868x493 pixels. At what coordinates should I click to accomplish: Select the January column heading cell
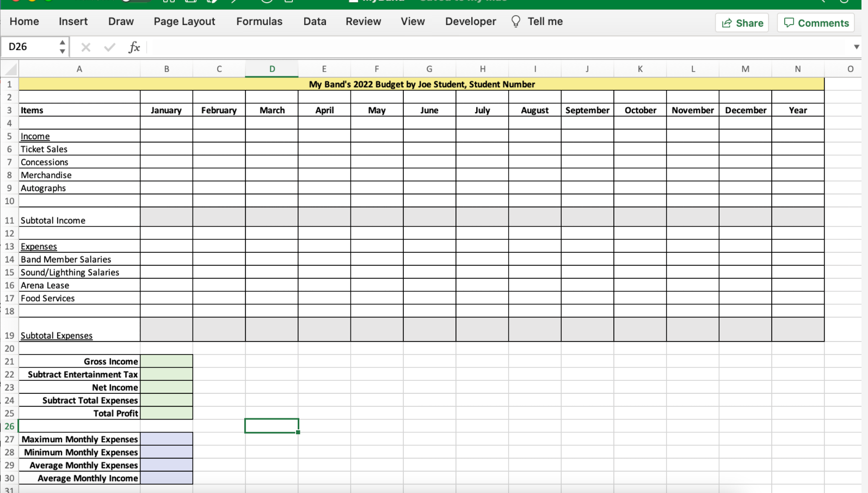tap(167, 110)
